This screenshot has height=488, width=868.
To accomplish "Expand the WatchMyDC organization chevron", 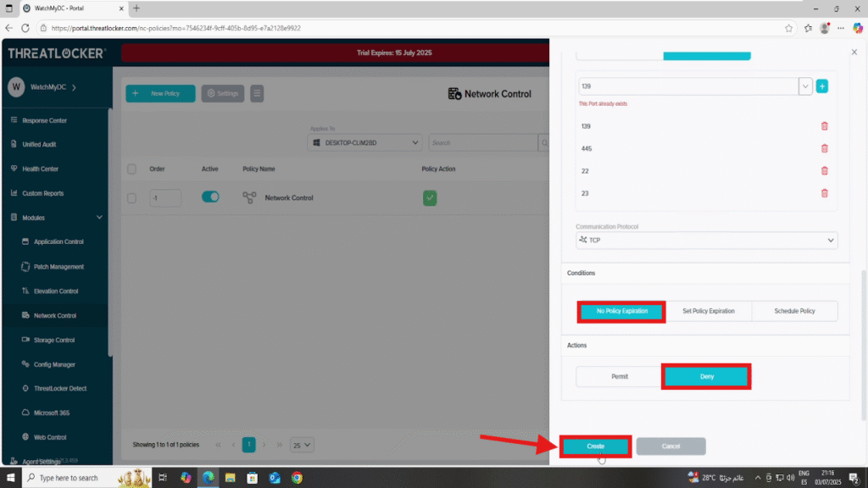I will click(x=75, y=87).
